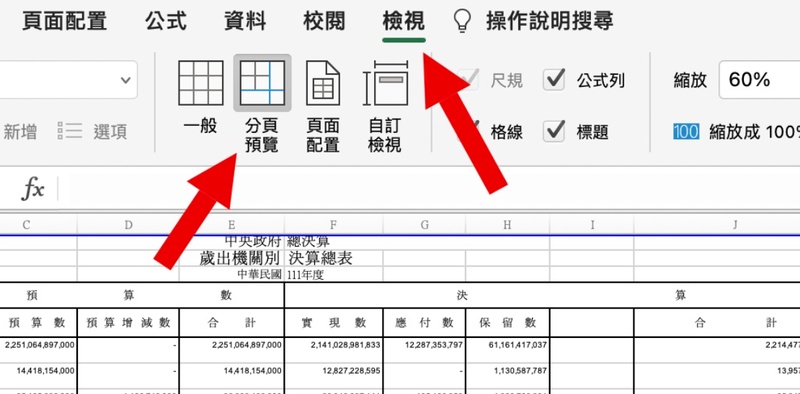Open the Zoom 60% combo box
800x394 pixels.
pos(759,80)
